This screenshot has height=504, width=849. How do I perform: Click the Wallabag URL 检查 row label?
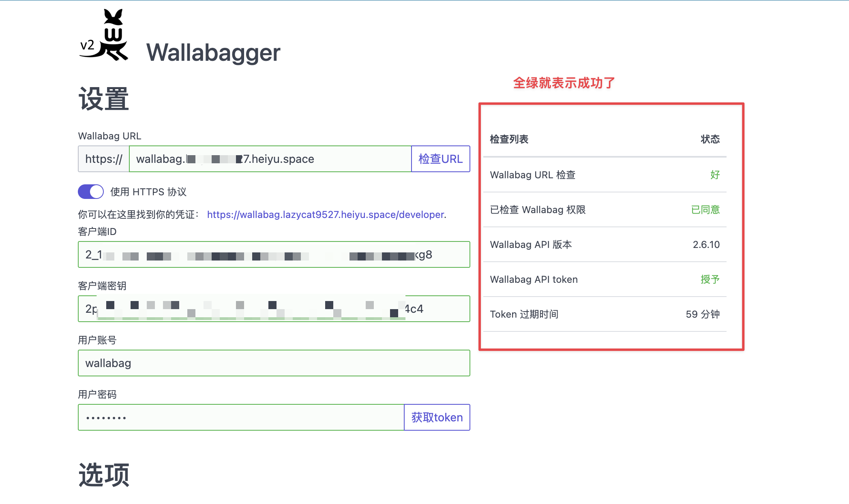tap(533, 175)
